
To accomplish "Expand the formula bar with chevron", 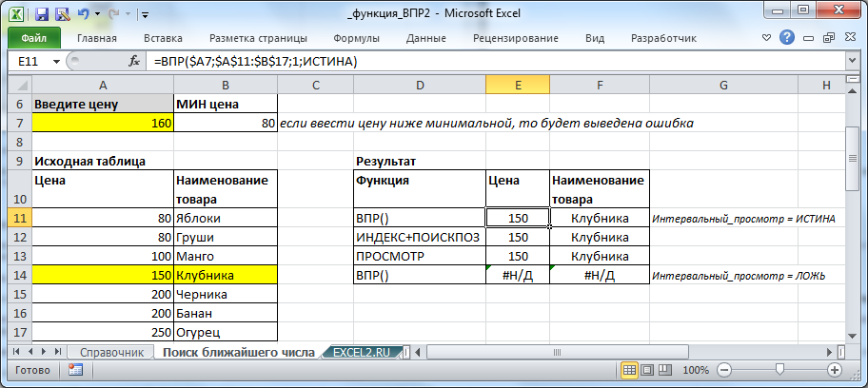I will (x=856, y=61).
